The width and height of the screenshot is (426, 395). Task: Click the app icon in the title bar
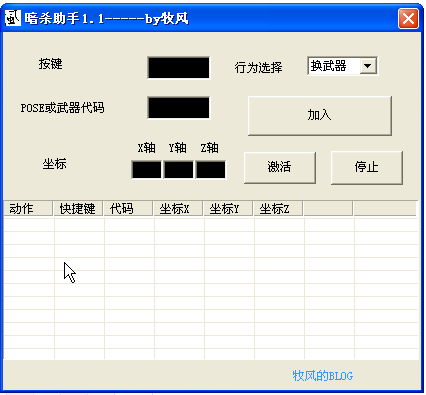point(13,18)
